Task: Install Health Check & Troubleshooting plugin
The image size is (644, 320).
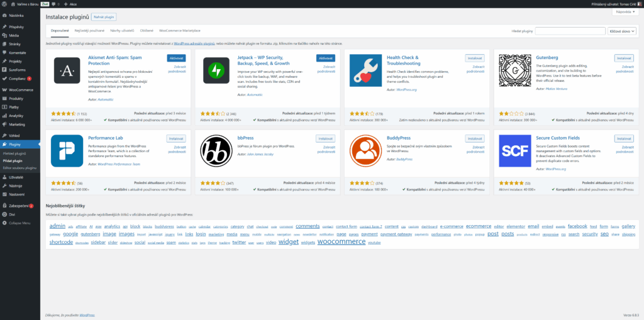Action: point(475,58)
